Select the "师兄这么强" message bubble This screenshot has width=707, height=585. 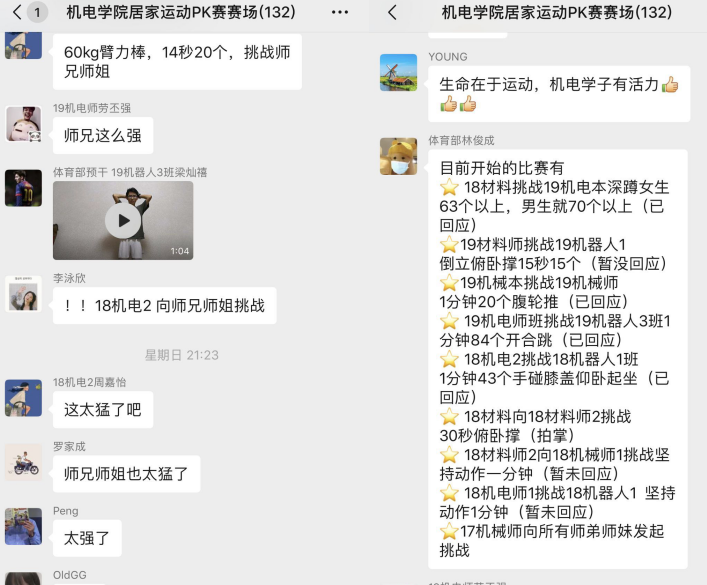[103, 135]
